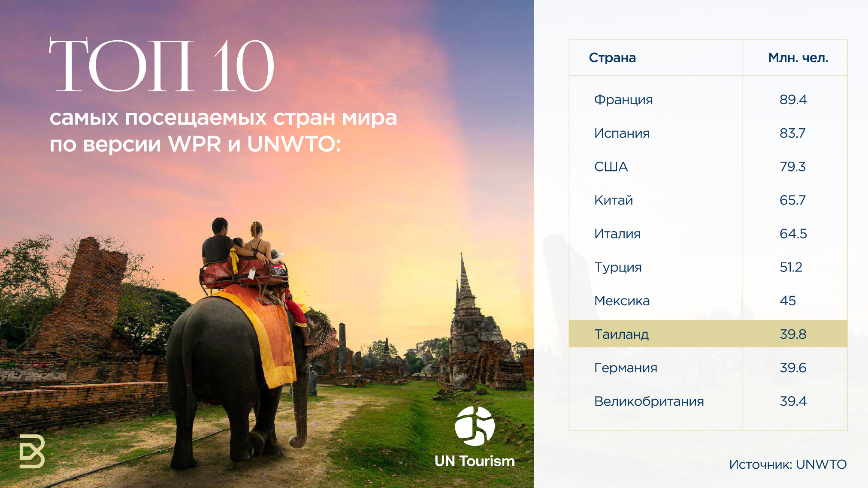Click the UN Tourism text label
Screen dimensions: 868x488
click(x=475, y=461)
